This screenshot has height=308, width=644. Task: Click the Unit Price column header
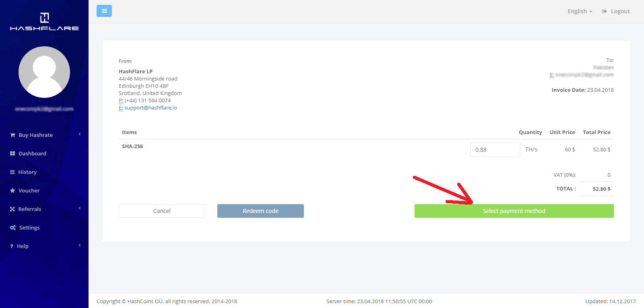click(x=562, y=132)
